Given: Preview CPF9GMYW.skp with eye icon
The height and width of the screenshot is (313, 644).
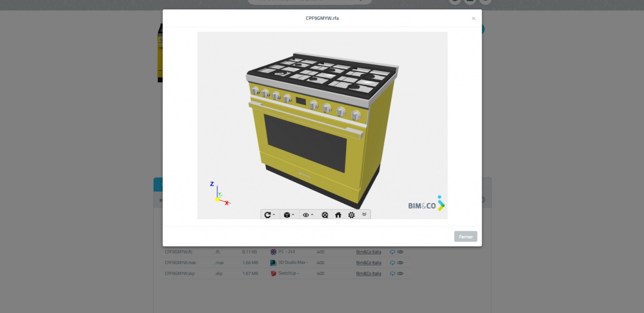Looking at the screenshot, I should tap(400, 274).
